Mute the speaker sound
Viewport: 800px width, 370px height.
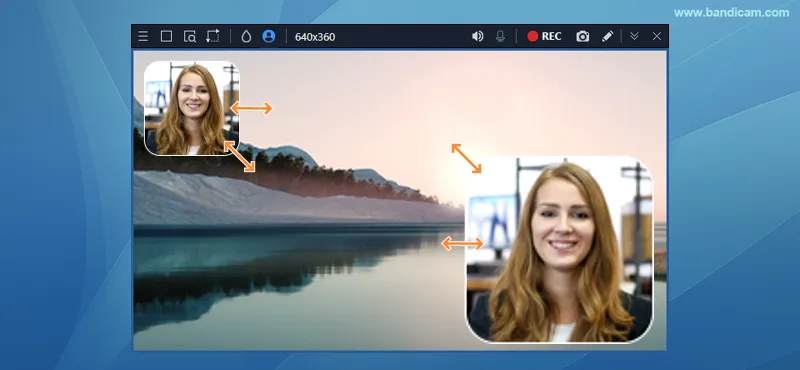click(x=478, y=36)
